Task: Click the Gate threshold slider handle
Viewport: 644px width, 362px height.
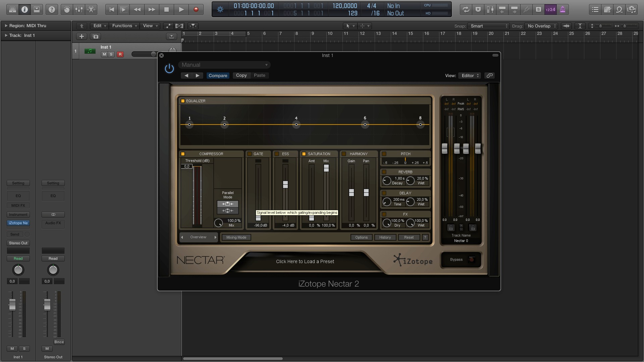Action: pyautogui.click(x=258, y=218)
